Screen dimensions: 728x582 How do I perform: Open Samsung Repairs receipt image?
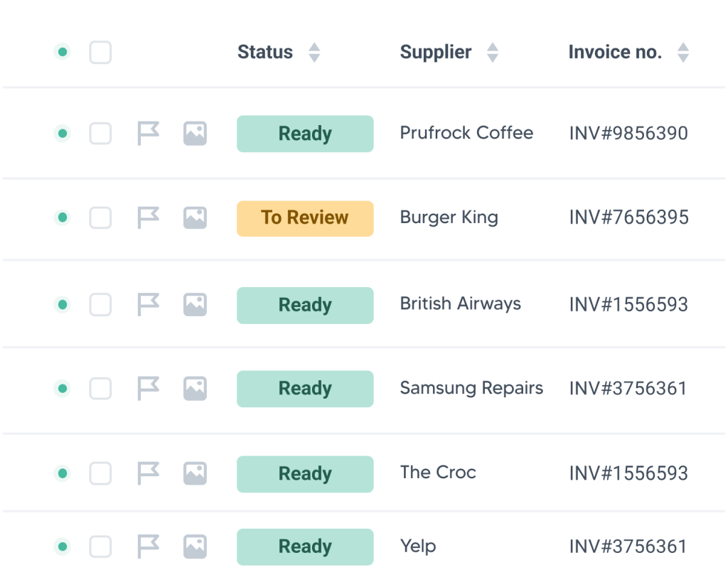pyautogui.click(x=195, y=388)
